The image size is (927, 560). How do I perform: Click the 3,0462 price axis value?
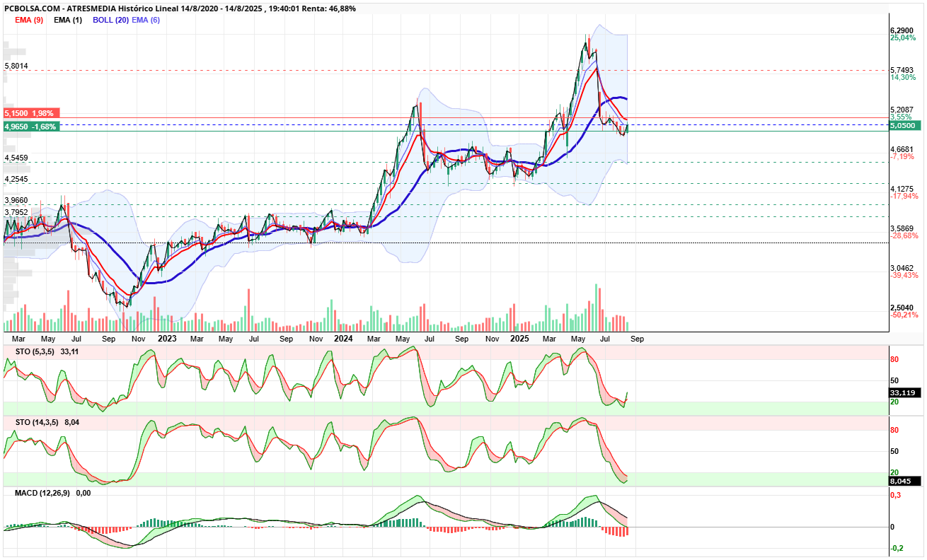pos(902,268)
